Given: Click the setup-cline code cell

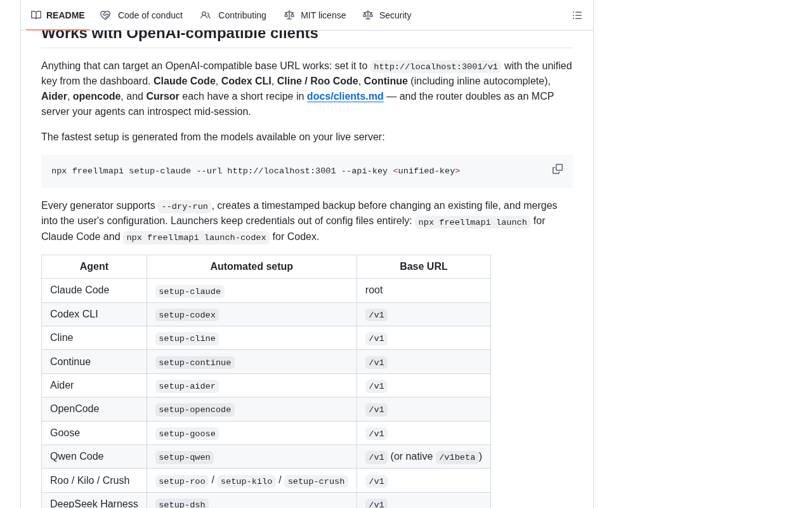Looking at the screenshot, I should point(187,338).
